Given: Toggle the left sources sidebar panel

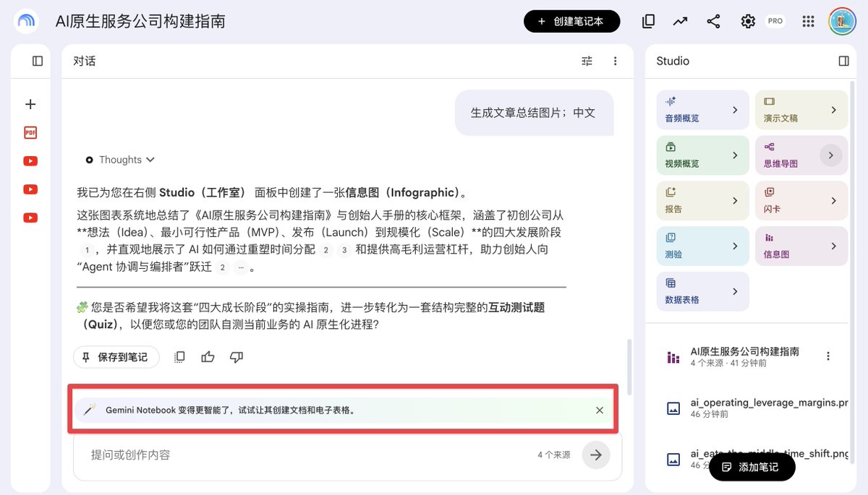Looking at the screenshot, I should point(38,61).
